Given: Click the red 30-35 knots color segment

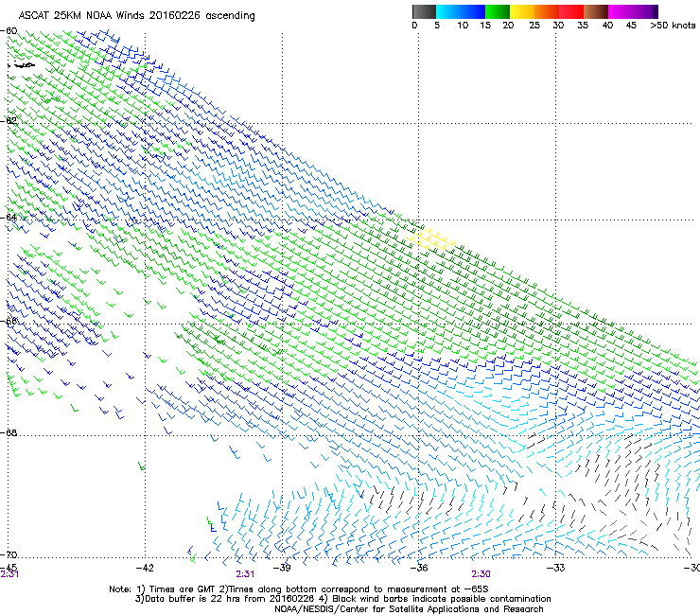Looking at the screenshot, I should (571, 11).
